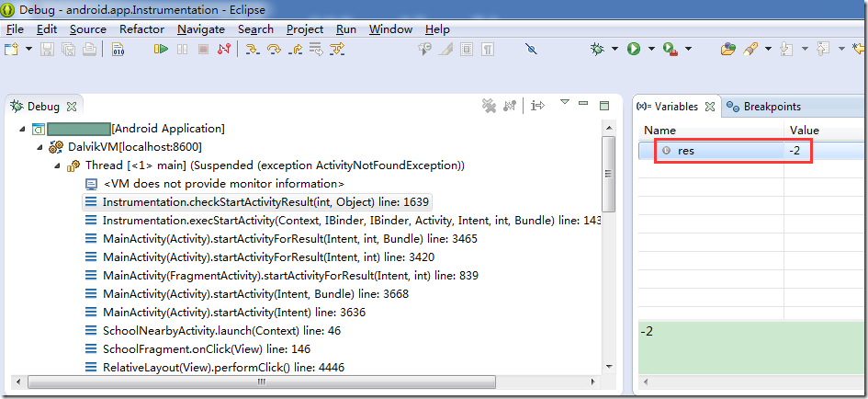This screenshot has height=399, width=868.
Task: Select the res variable row
Action: tap(751, 151)
